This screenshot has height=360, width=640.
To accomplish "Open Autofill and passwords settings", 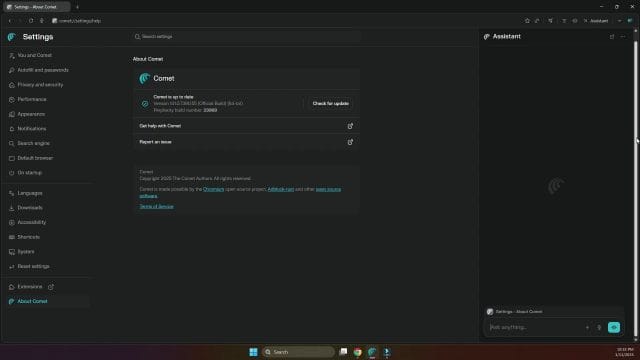I will point(43,70).
